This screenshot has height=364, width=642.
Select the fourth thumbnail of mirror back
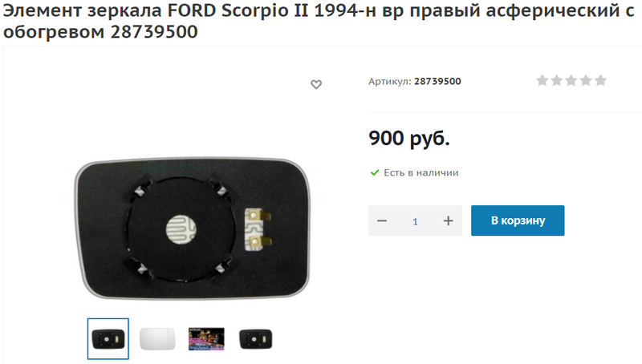click(255, 338)
